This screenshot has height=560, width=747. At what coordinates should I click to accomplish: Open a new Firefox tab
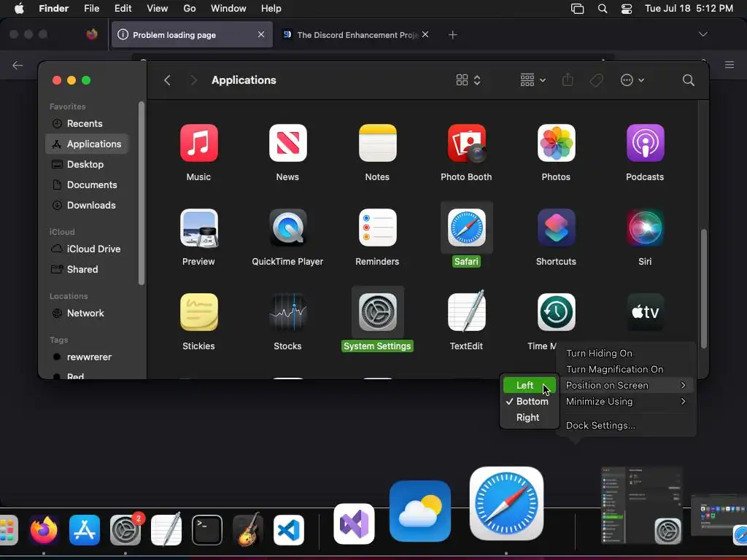click(x=452, y=35)
